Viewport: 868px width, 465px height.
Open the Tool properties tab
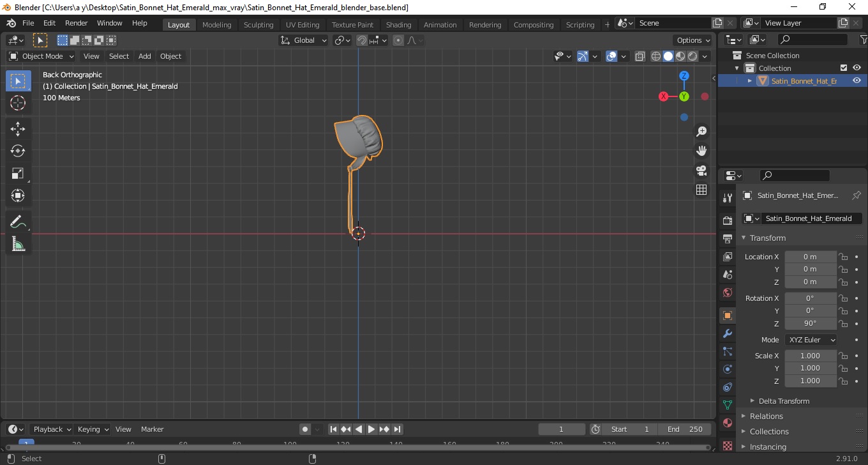click(727, 197)
